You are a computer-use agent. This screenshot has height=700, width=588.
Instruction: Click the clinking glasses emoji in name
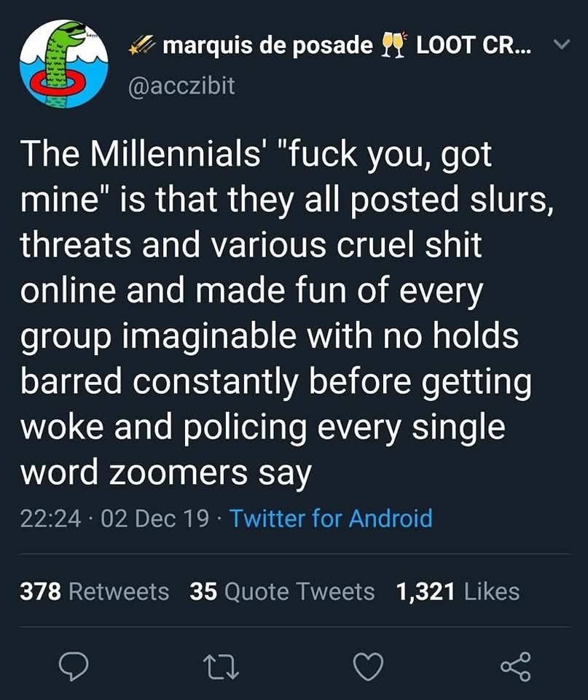[393, 46]
